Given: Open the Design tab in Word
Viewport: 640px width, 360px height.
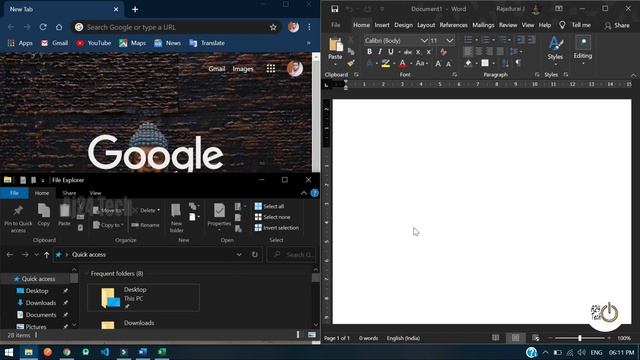Looking at the screenshot, I should pyautogui.click(x=403, y=25).
